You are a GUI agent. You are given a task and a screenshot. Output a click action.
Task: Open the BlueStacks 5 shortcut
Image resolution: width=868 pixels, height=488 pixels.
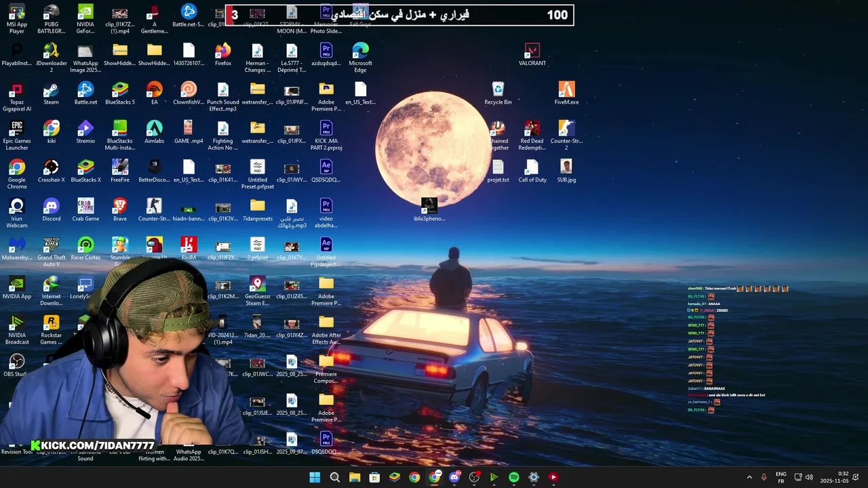120,94
